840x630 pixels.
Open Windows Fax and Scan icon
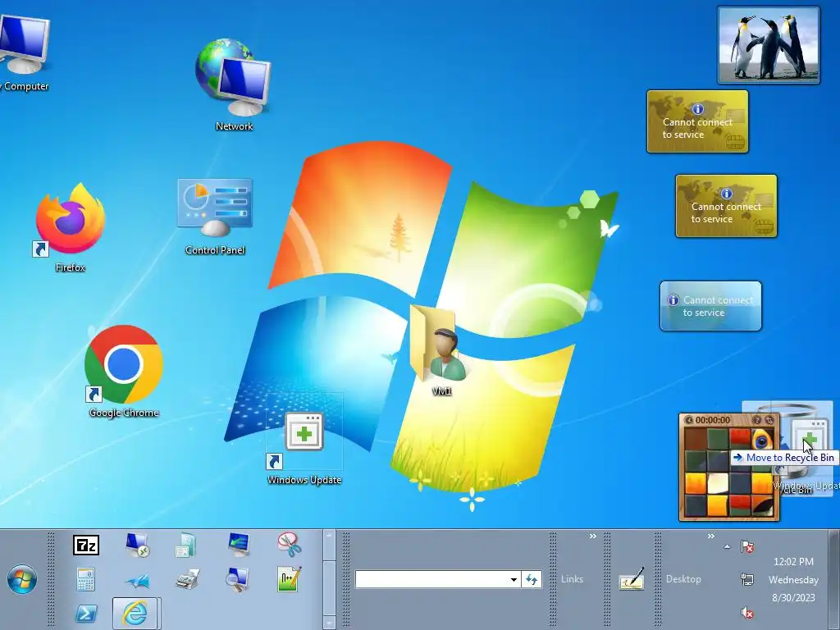click(188, 580)
